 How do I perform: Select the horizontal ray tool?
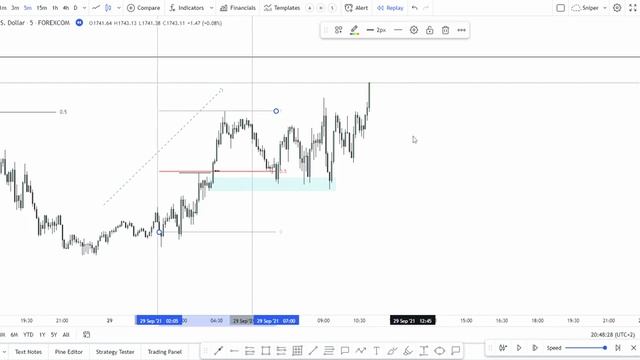(234, 350)
